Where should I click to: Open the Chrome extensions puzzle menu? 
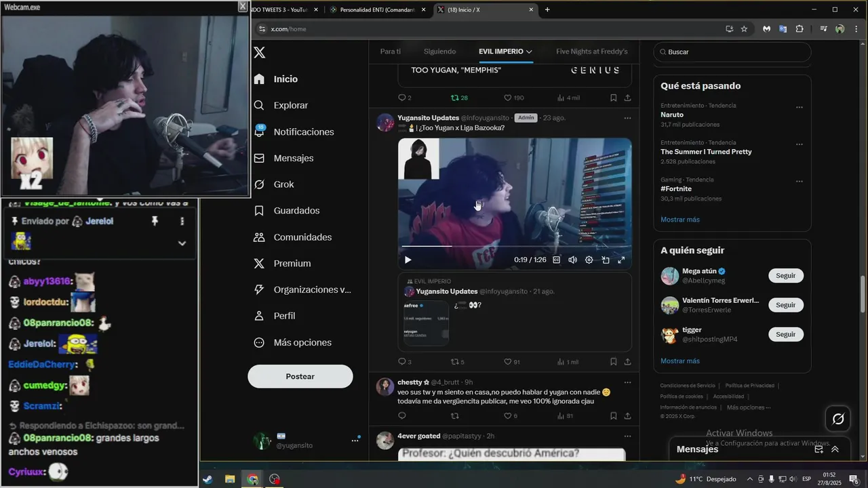pyautogui.click(x=800, y=29)
